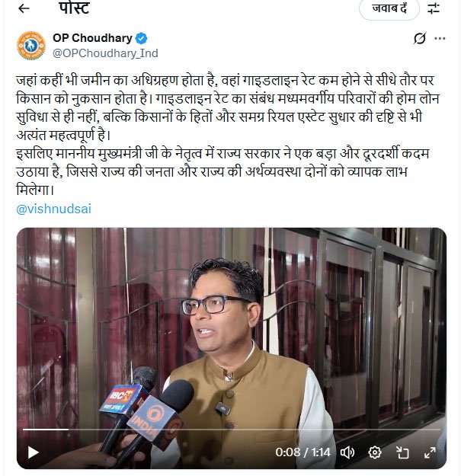
Task: Toggle fullscreen with the expand arrows icon
Action: (x=430, y=452)
